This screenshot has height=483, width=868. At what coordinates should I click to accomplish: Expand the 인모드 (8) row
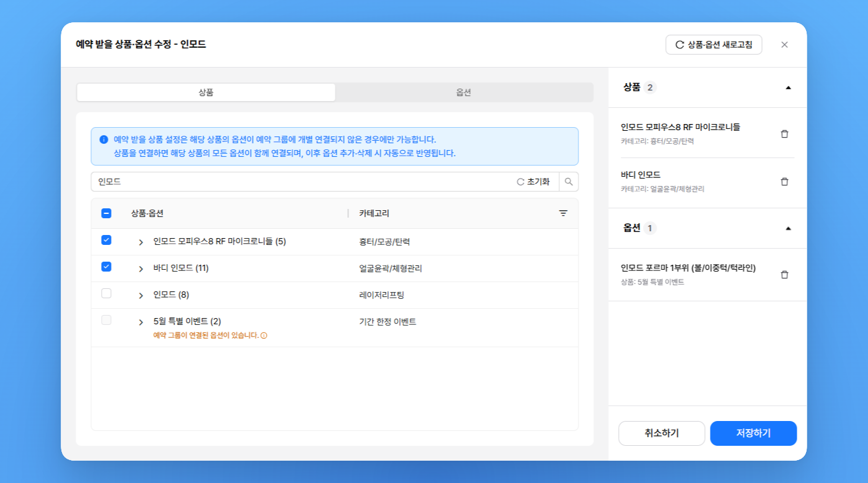tap(141, 295)
